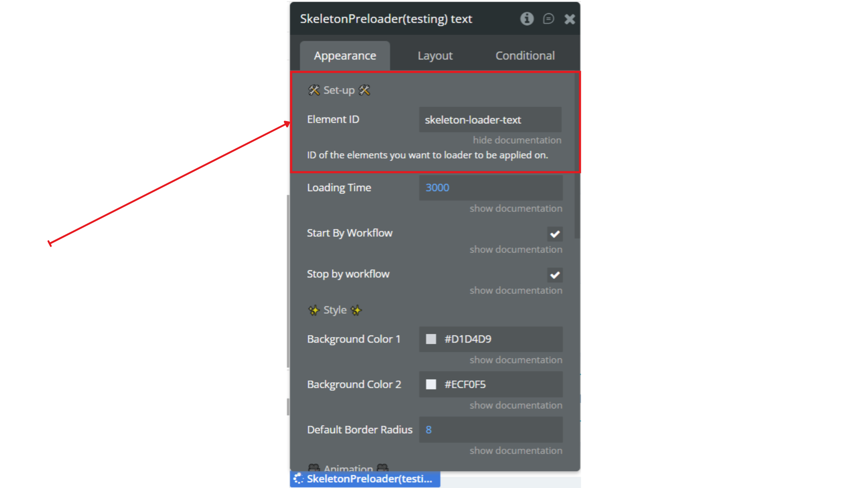Image resolution: width=868 pixels, height=488 pixels.
Task: Uncheck the Stop by workflow checkbox
Action: click(555, 275)
